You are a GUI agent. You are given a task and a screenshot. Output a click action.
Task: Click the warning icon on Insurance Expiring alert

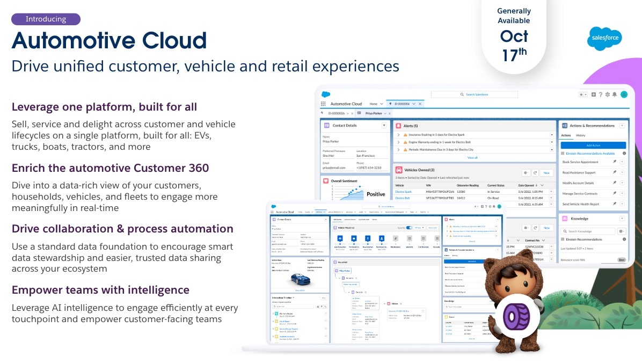pyautogui.click(x=405, y=135)
